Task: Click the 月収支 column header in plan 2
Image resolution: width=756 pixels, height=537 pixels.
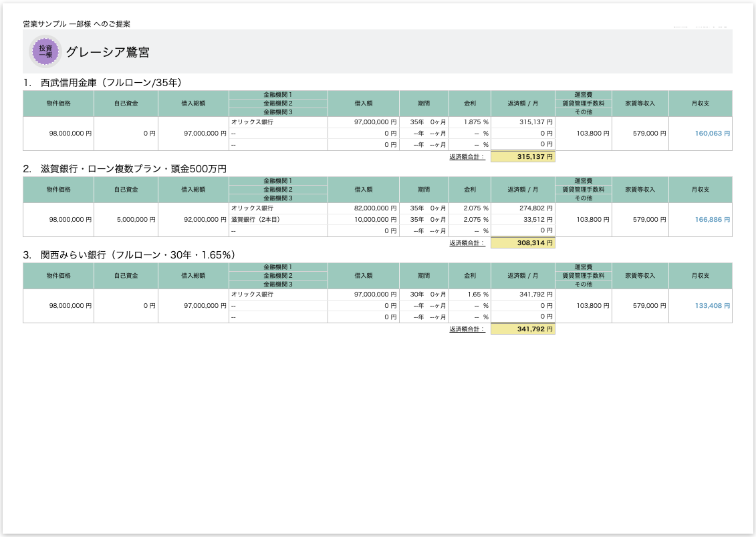Action: [x=700, y=190]
